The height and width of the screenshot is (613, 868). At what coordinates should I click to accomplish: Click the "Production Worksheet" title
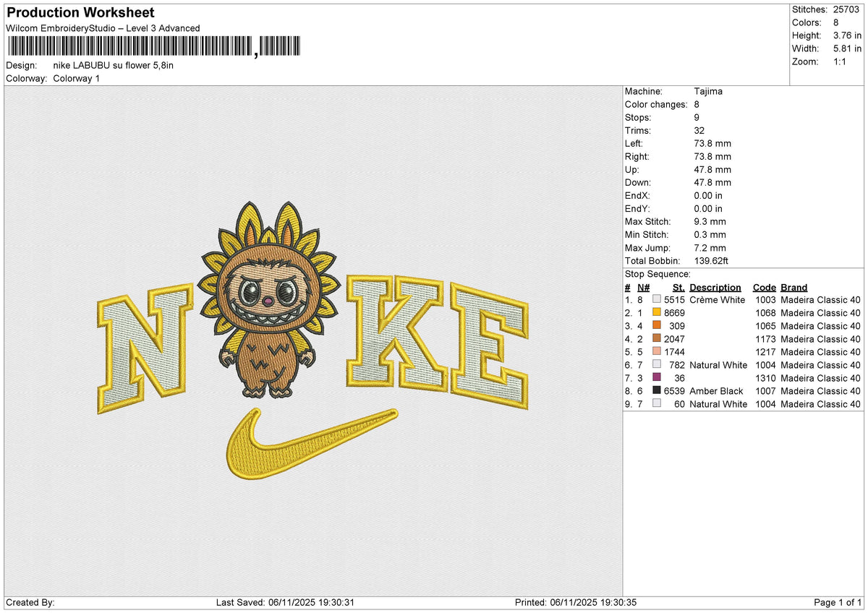(x=80, y=13)
